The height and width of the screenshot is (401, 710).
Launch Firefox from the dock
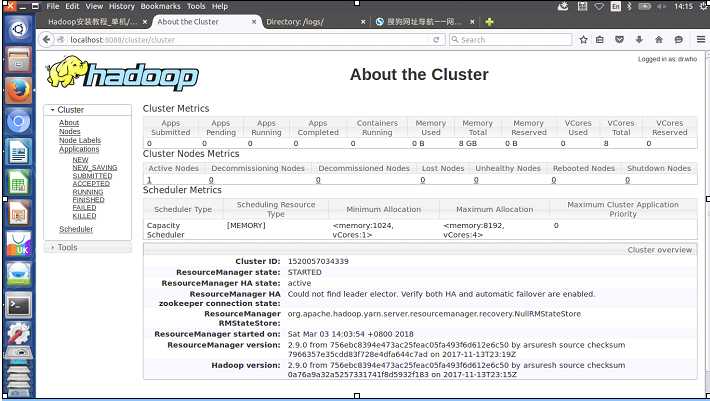(19, 91)
